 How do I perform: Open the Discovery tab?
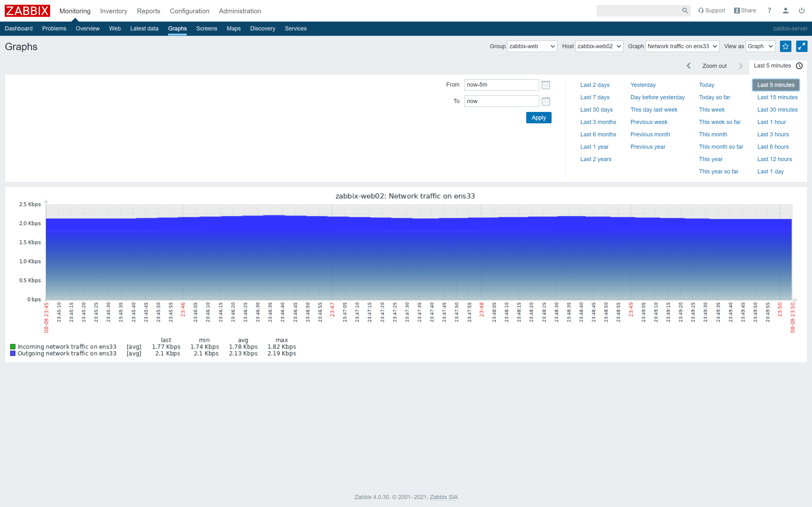point(263,29)
